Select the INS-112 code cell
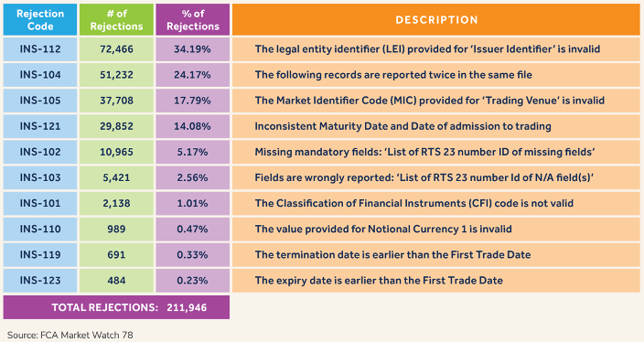644x342 pixels. (40, 49)
